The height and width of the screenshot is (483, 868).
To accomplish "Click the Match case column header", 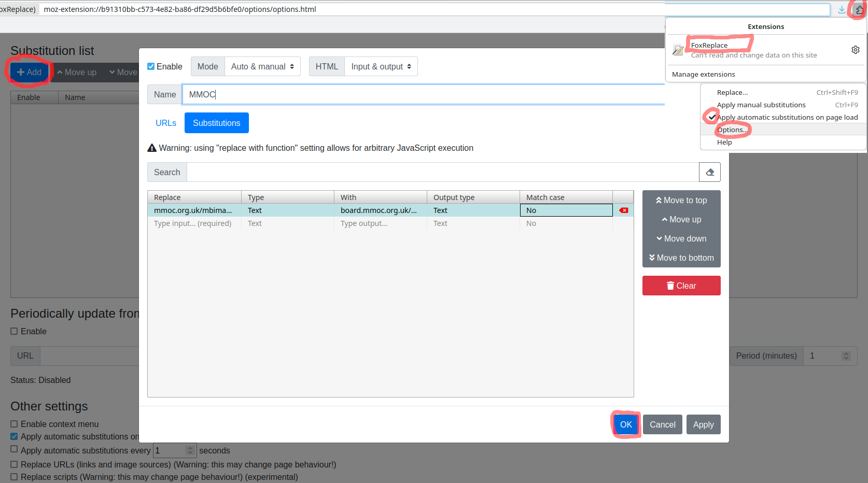I will point(566,197).
